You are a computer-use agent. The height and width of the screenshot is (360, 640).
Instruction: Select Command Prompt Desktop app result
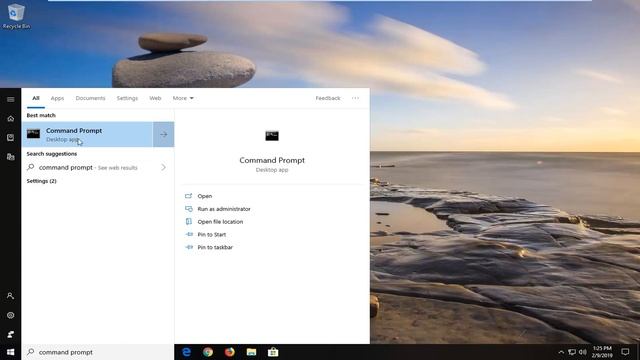point(88,134)
